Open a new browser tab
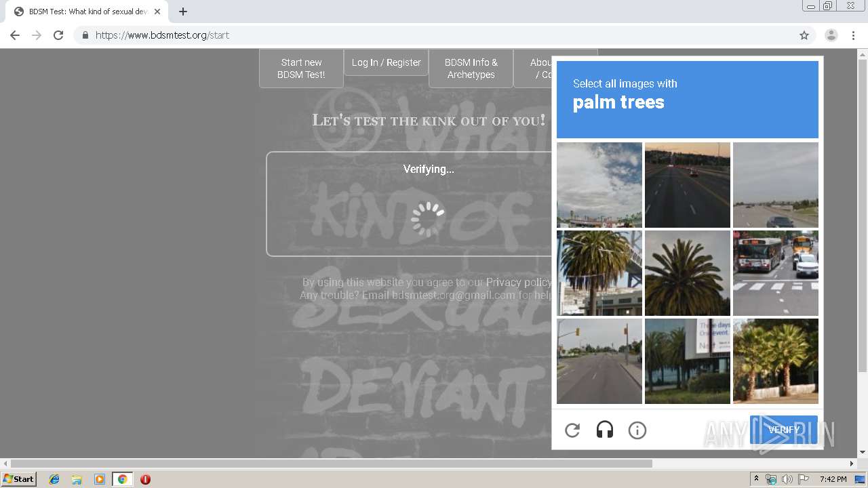The width and height of the screenshot is (868, 488). [183, 12]
